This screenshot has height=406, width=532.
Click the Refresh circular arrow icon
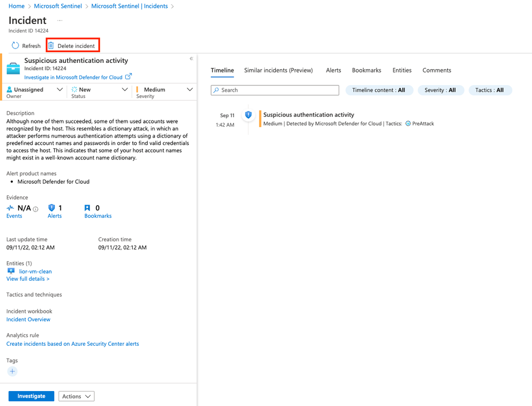pyautogui.click(x=15, y=45)
